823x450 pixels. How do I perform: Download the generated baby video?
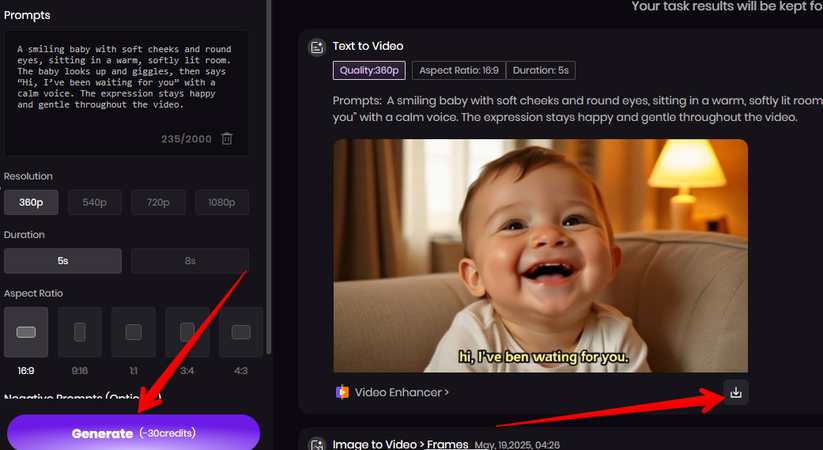[736, 392]
